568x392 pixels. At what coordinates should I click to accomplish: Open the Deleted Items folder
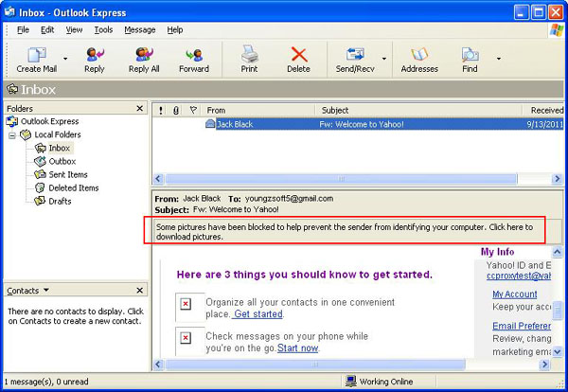74,188
